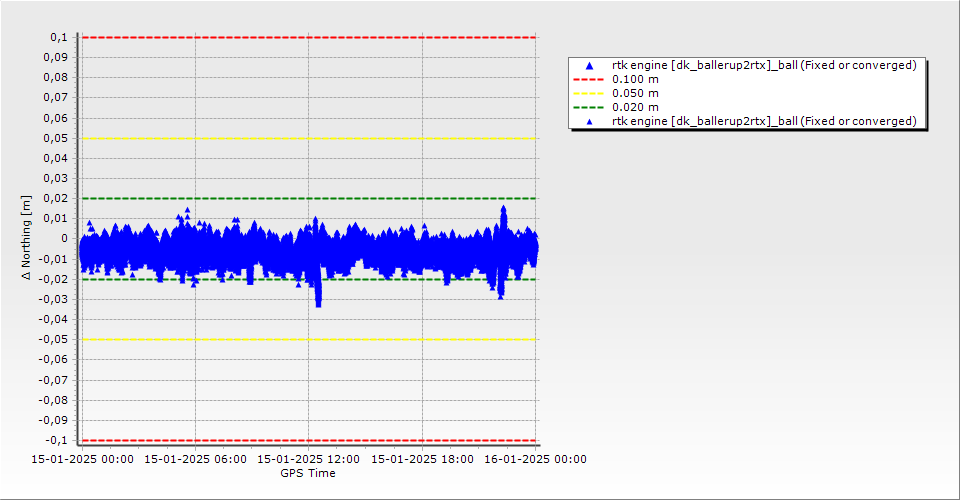This screenshot has width=960, height=500.
Task: Click the '15-01-2025 18:00' time label
Action: (x=422, y=459)
